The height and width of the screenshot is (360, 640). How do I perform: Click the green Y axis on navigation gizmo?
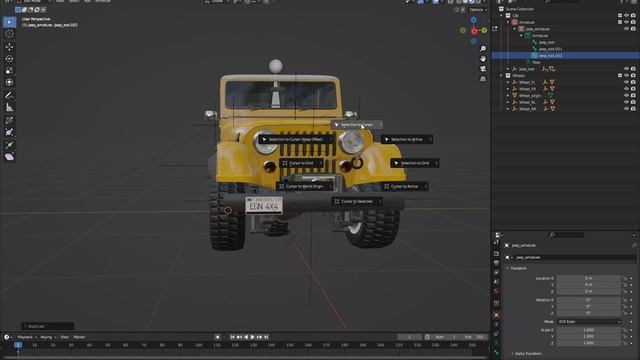point(484,30)
